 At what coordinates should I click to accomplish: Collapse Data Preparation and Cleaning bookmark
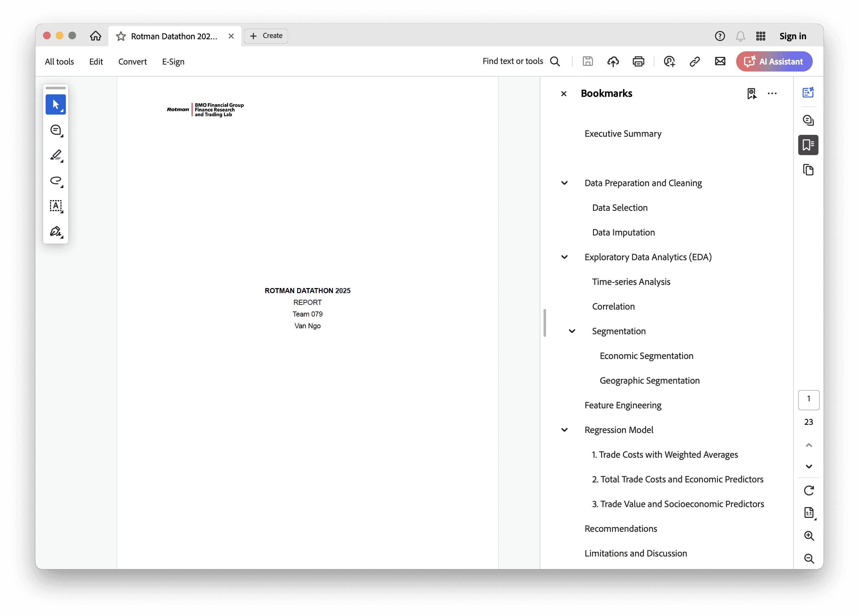[564, 183]
